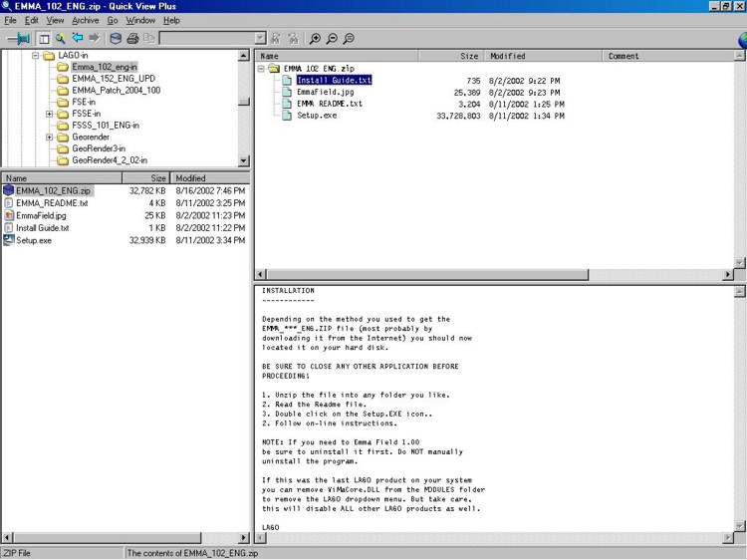The image size is (747, 560).
Task: Click archive pane horizontal scrollbar left arrow
Action: coord(261,274)
